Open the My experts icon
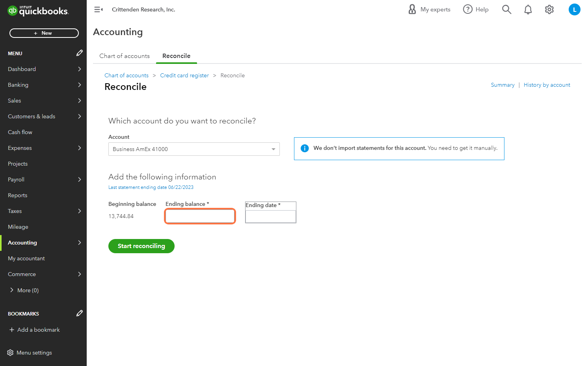Screen dimensions: 588x366 pyautogui.click(x=412, y=9)
